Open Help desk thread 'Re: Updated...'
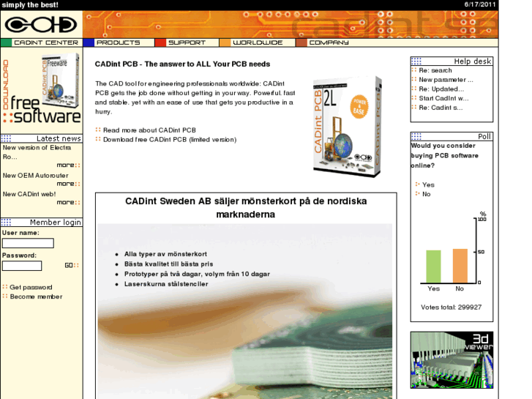This screenshot has width=532, height=399. coord(441,89)
